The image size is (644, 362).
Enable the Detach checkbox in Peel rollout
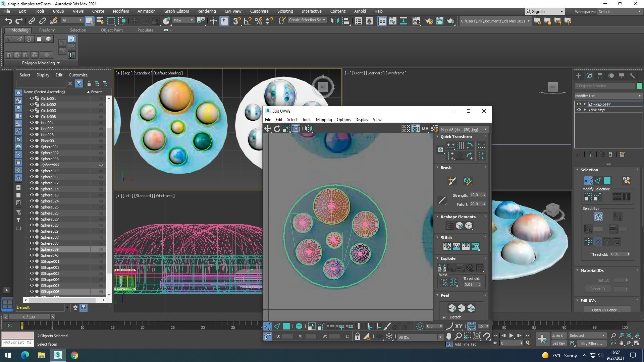[444, 317]
